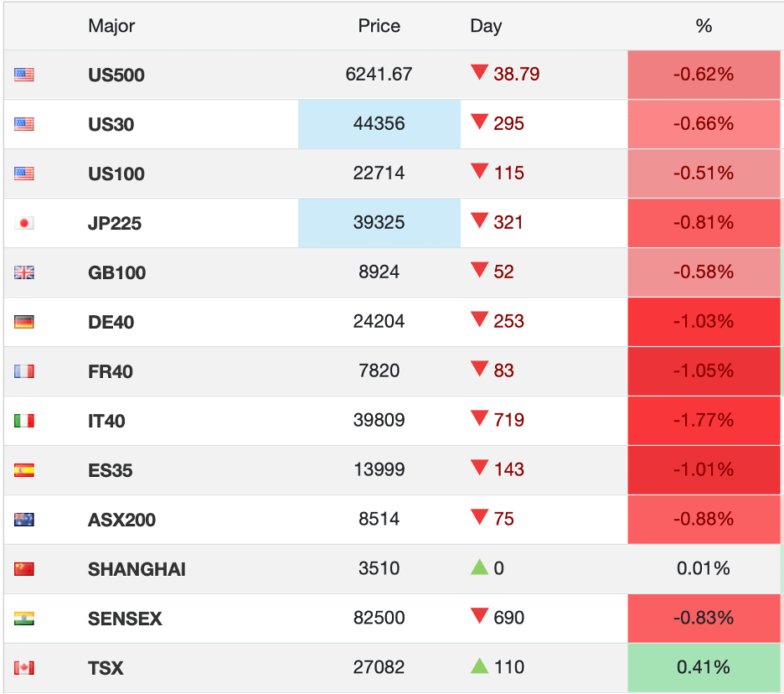Click the Italian flag beside IT40
784x694 pixels.
point(24,421)
